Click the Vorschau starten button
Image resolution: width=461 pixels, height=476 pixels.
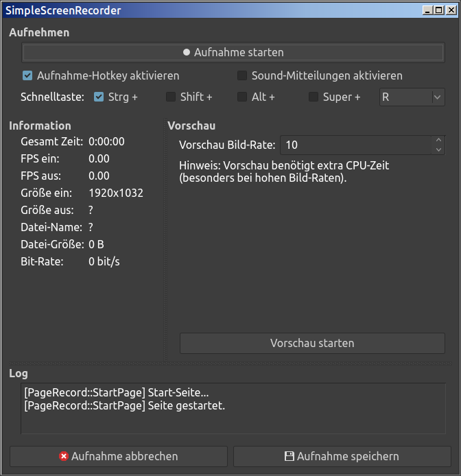312,344
